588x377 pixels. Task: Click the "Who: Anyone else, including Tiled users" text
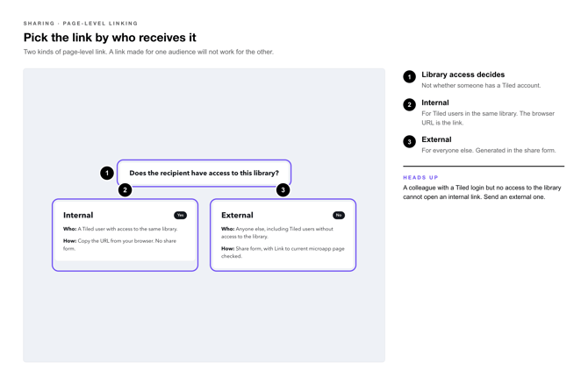pyautogui.click(x=277, y=232)
